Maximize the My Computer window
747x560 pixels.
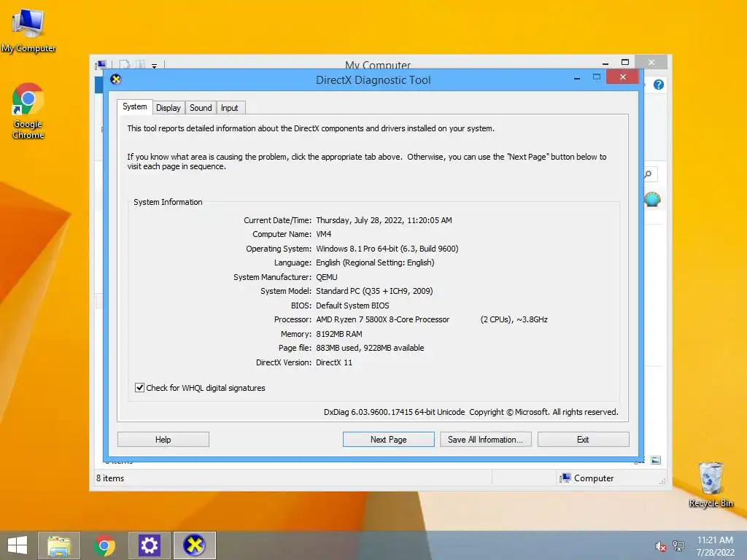point(625,63)
